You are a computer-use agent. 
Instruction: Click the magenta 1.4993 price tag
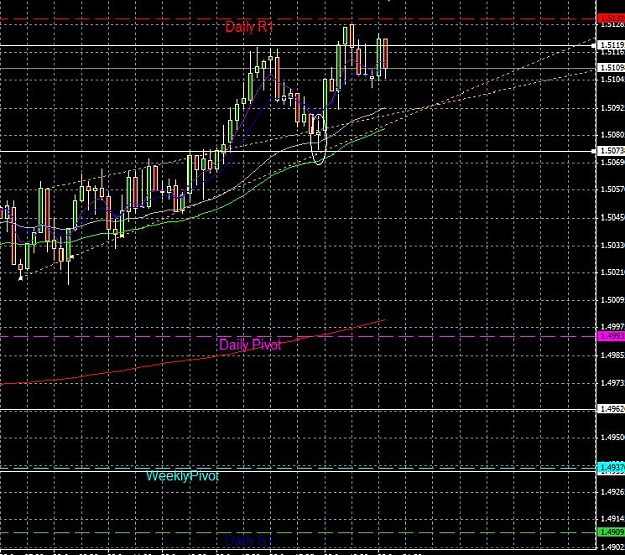pyautogui.click(x=611, y=337)
